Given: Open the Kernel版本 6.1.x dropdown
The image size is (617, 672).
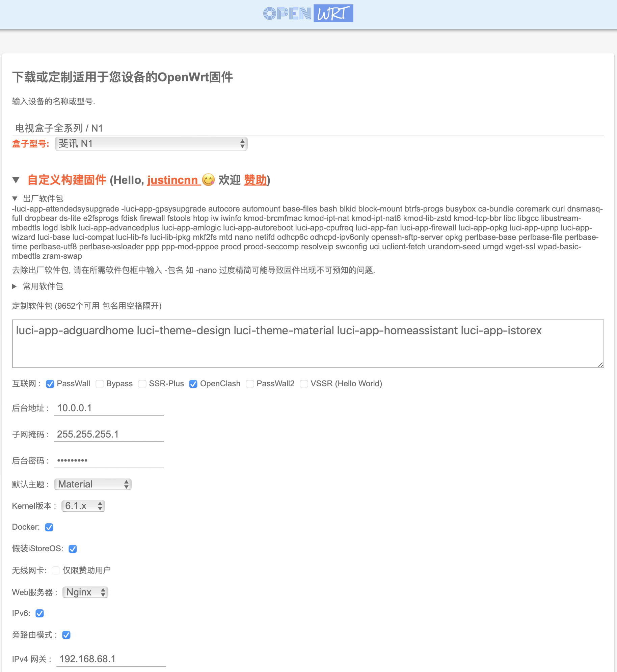Looking at the screenshot, I should click(83, 506).
